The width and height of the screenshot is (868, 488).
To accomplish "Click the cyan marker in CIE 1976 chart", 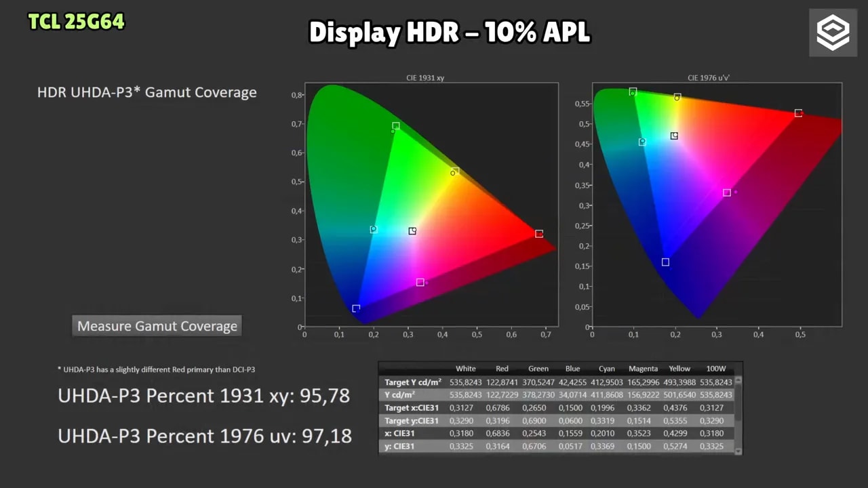I will point(642,142).
